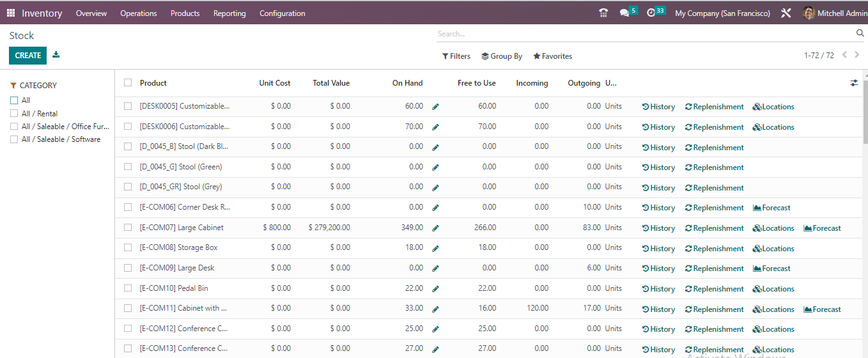Screen dimensions: 868x358
Task: Open optional columns settings icon
Action: point(854,83)
